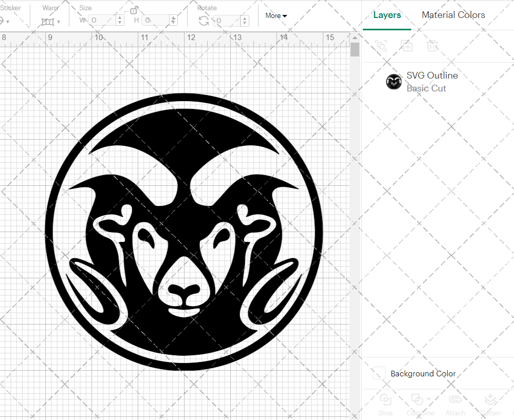Toggle the size aspect ratio lock
Screen dimensions: 514x420
coord(134,11)
